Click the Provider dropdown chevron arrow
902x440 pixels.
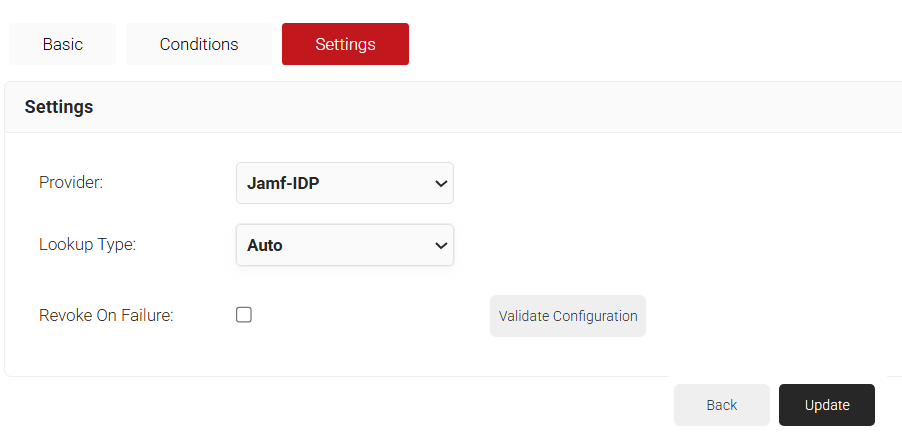(x=441, y=184)
